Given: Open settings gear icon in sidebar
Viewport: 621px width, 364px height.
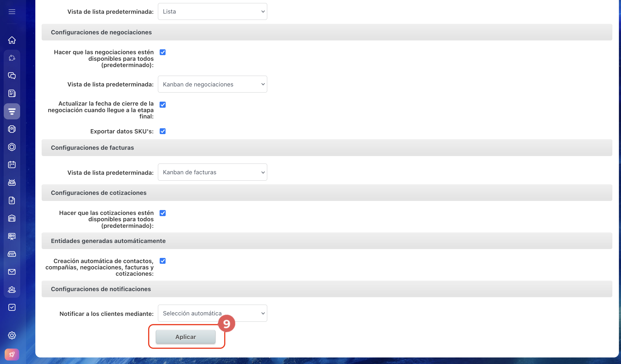Looking at the screenshot, I should pyautogui.click(x=12, y=335).
